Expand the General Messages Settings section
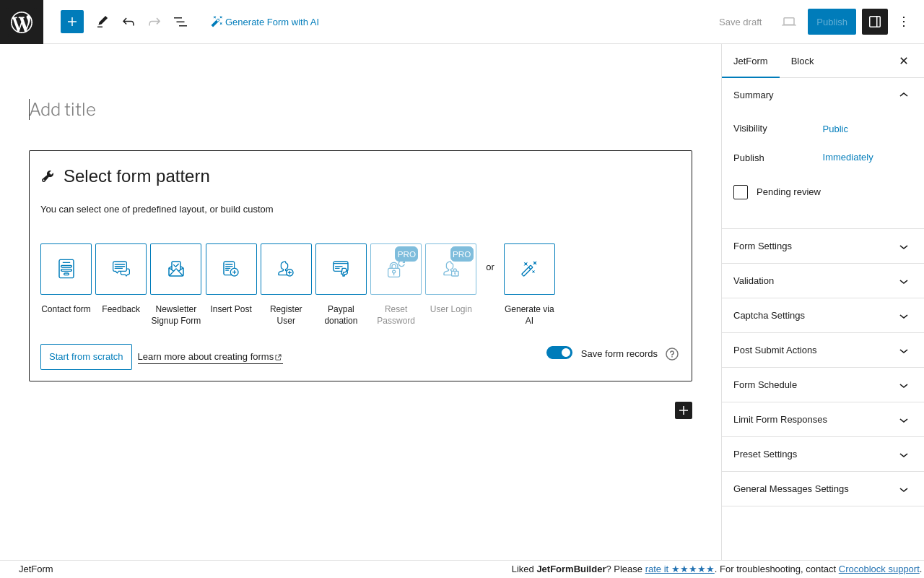This screenshot has height=578, width=924. [x=823, y=489]
